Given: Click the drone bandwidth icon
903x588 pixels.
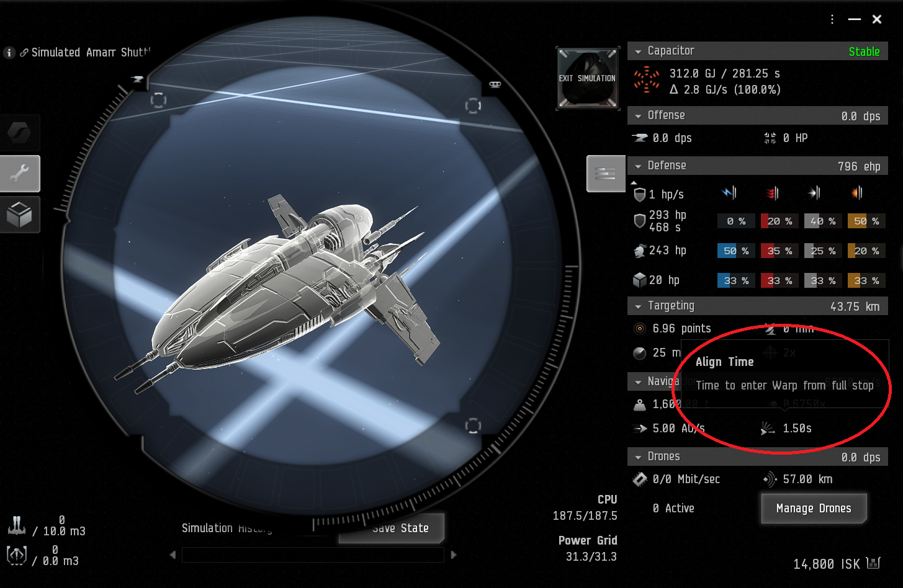Looking at the screenshot, I should click(x=640, y=479).
